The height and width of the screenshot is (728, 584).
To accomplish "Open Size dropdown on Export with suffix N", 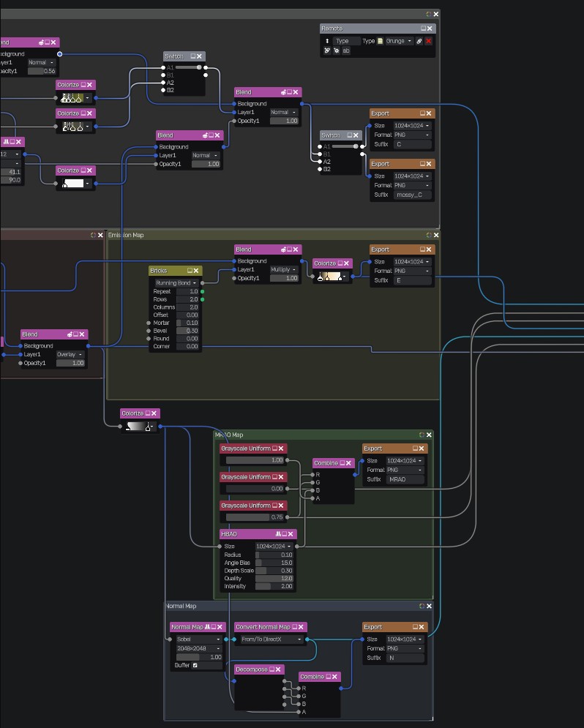I will pos(405,639).
